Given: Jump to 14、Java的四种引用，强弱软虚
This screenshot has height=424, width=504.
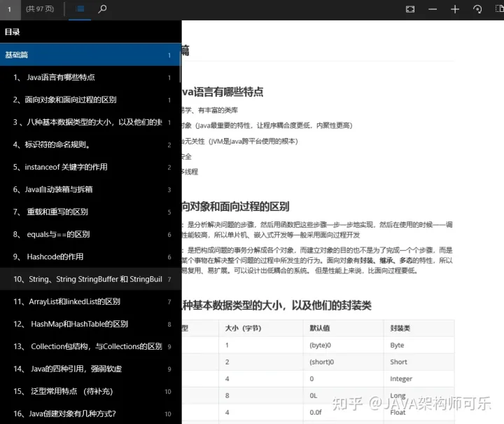Looking at the screenshot, I should click(90, 369).
